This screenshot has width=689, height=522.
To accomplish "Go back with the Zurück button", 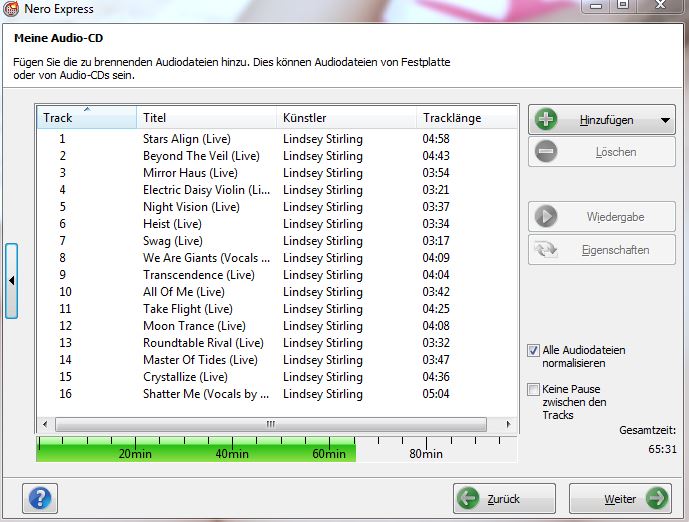I will click(504, 499).
